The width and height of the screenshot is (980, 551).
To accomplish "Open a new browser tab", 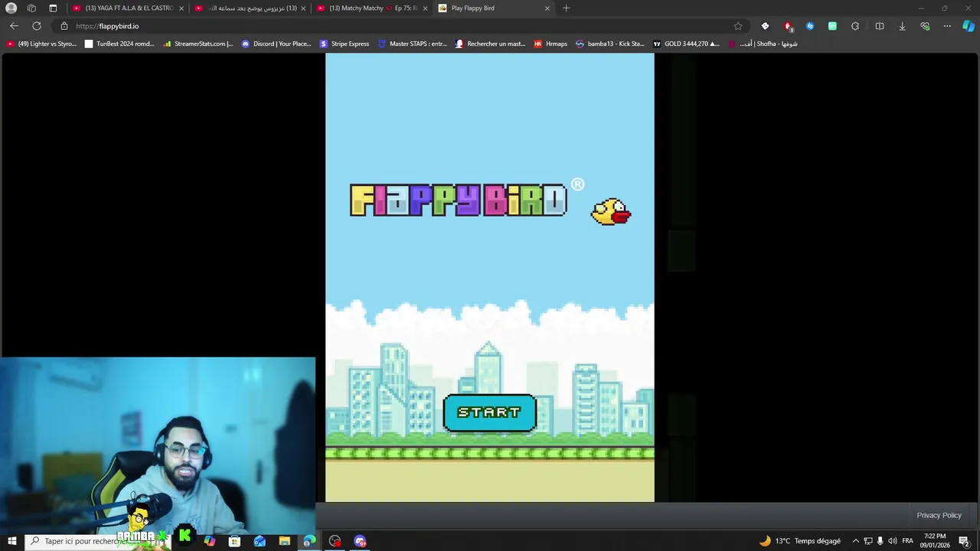I will (567, 8).
